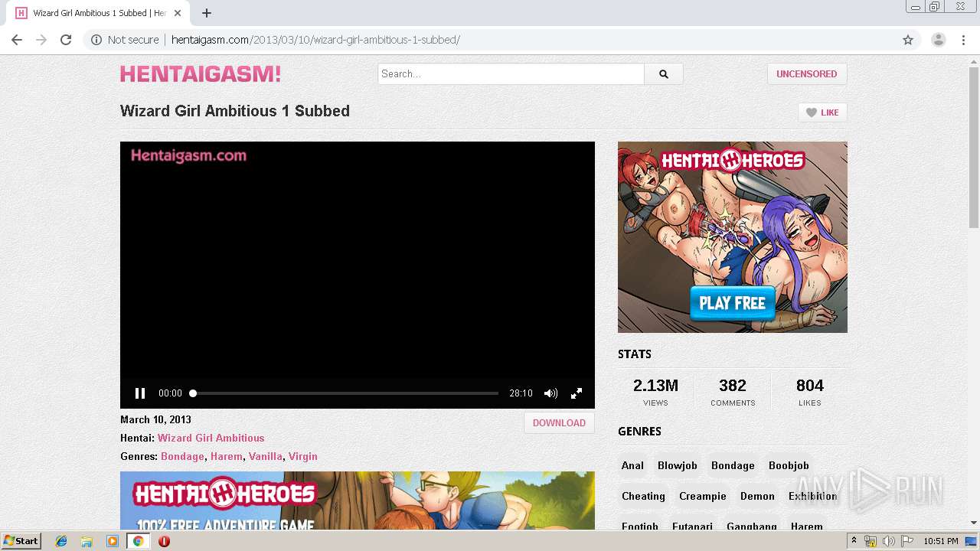Open the Bondage genre link under the video

point(182,456)
